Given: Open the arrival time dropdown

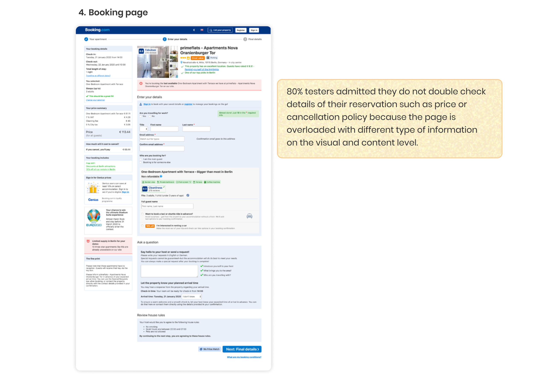Looking at the screenshot, I should [192, 297].
